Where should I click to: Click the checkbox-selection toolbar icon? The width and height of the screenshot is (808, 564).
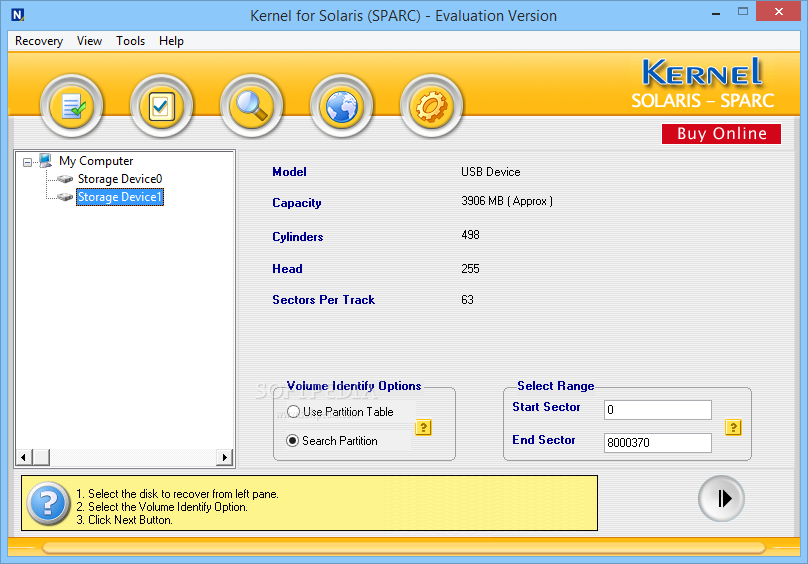click(x=161, y=106)
